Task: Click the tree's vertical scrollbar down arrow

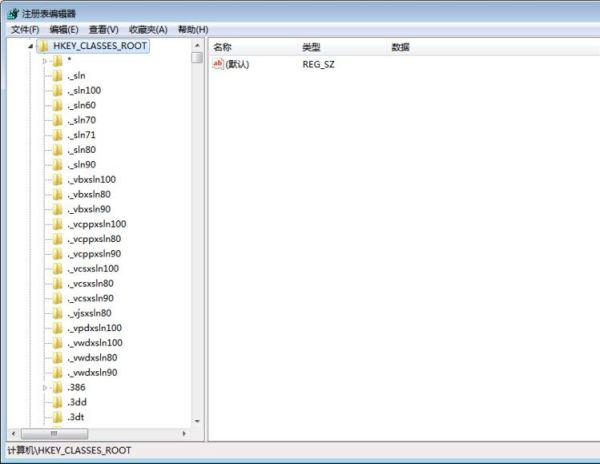Action: tap(197, 421)
